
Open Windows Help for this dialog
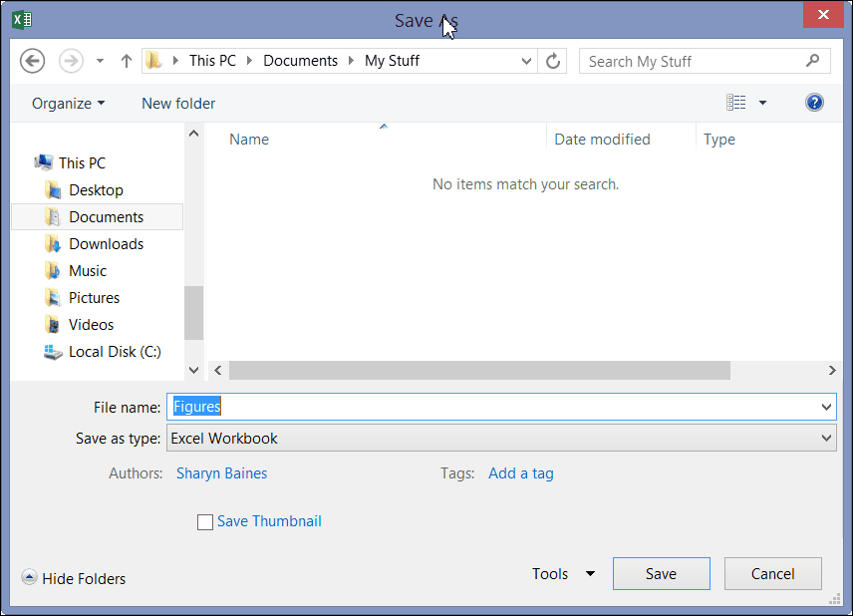[x=814, y=103]
